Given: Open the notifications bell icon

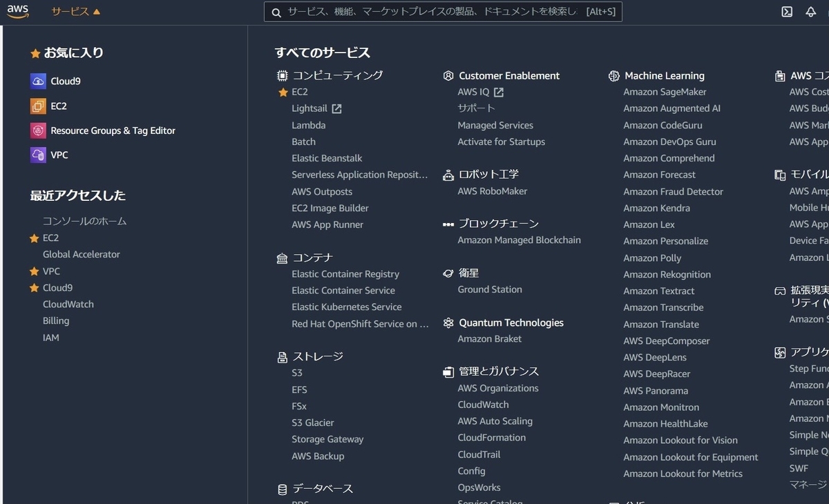Looking at the screenshot, I should pos(811,12).
